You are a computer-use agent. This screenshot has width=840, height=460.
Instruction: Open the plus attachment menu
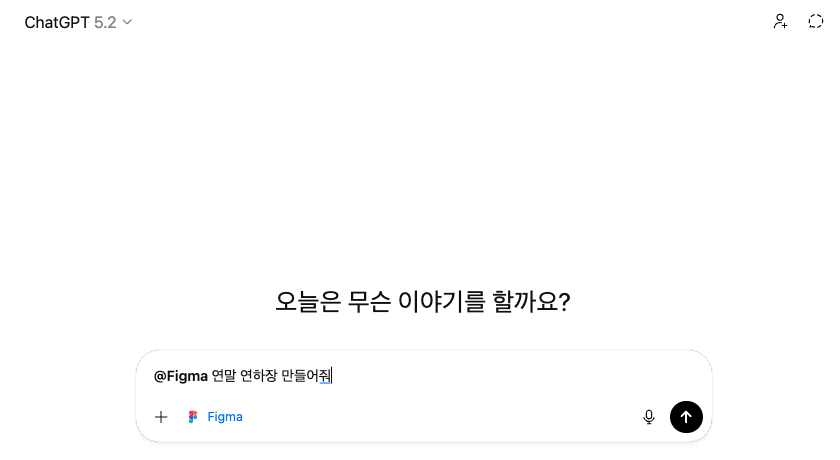click(x=161, y=417)
